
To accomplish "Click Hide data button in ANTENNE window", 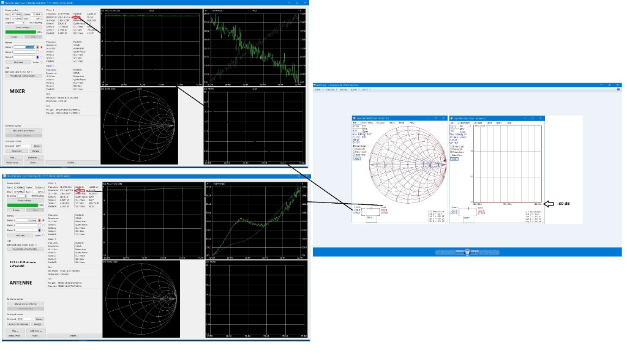I will [20, 236].
